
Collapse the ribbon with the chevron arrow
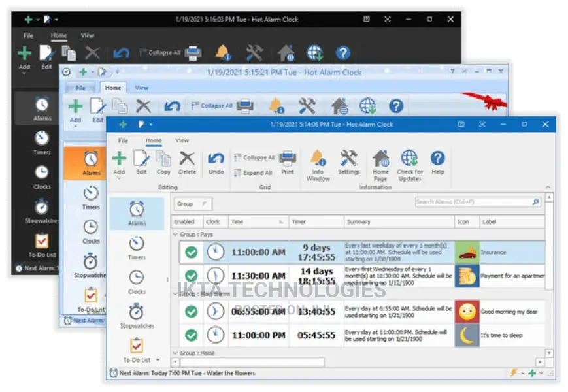tap(548, 187)
